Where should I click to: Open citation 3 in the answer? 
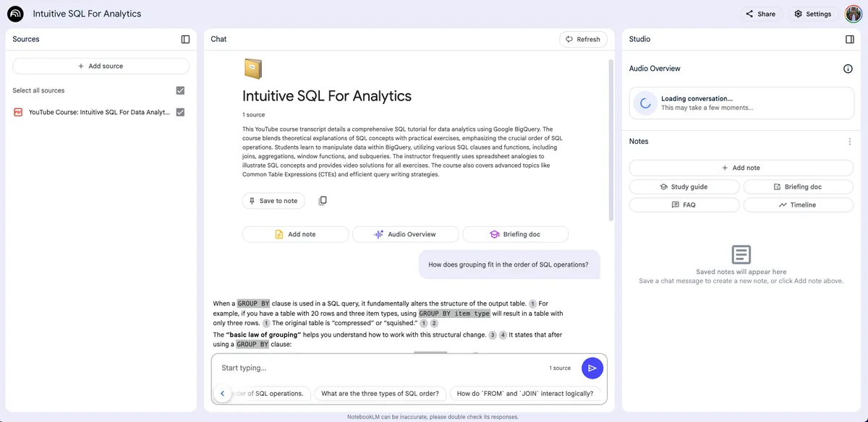click(493, 335)
